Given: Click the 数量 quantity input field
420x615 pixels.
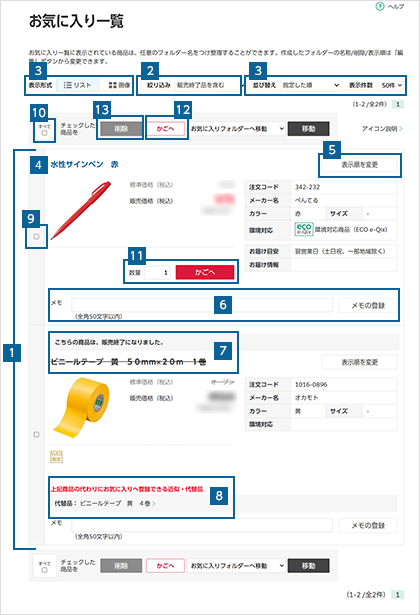Looking at the screenshot, I should click(157, 272).
